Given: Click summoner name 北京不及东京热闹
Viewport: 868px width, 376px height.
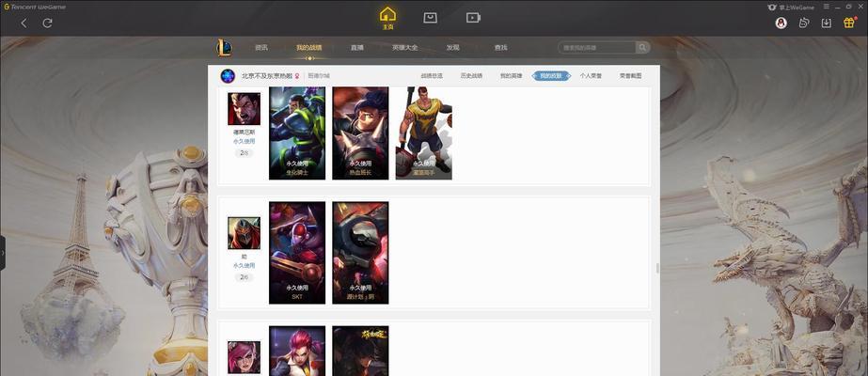Looking at the screenshot, I should [x=267, y=76].
